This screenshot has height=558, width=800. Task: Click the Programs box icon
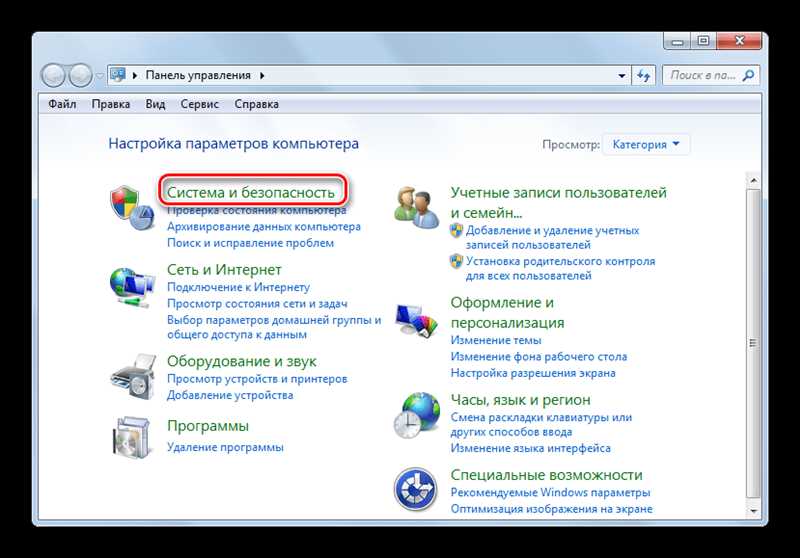[132, 438]
